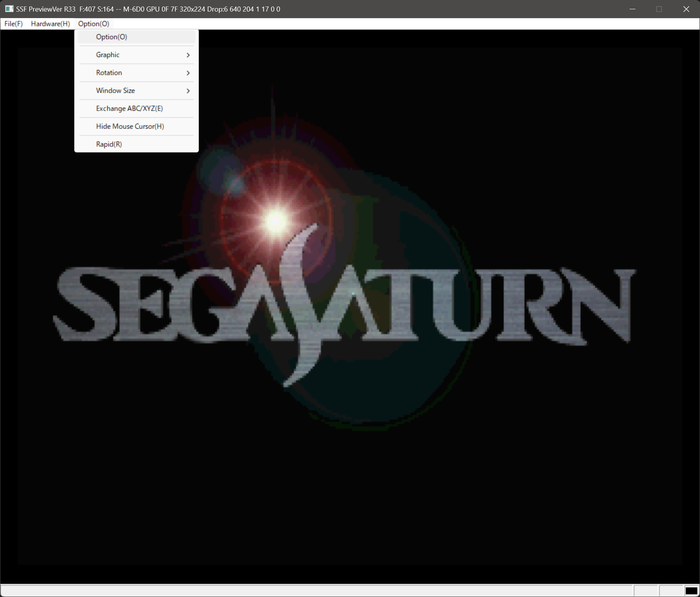Open the Hardware(H) menu
Screen dimensions: 700x597
50,24
